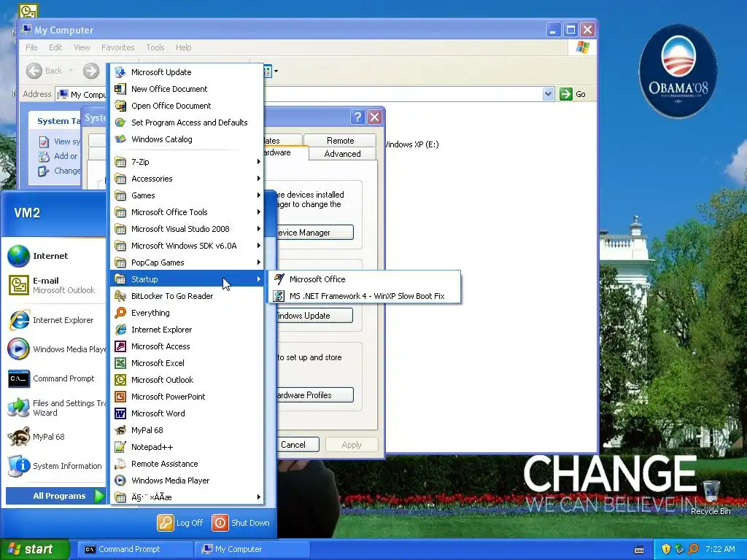
Task: Open Files and Settings Transfer Wizard
Action: pyautogui.click(x=55, y=408)
